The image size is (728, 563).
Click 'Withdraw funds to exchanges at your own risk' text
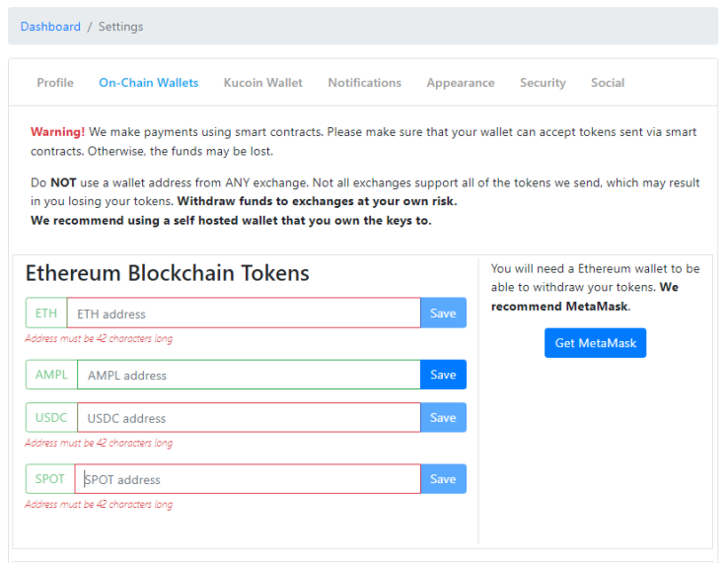[x=317, y=201]
